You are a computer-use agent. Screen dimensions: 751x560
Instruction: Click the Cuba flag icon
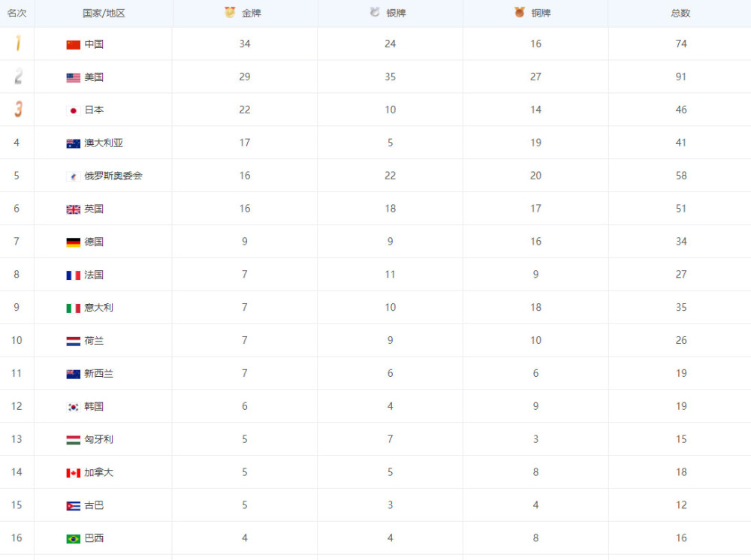tap(74, 506)
